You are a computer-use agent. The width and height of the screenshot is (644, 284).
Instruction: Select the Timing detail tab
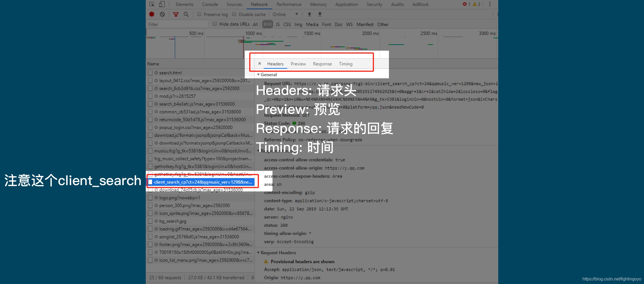point(346,64)
